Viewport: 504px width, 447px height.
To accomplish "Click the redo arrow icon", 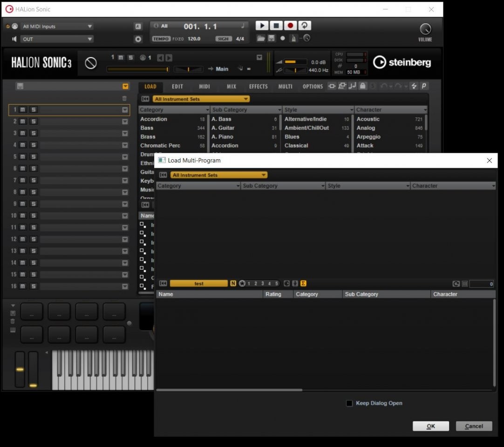I will coord(398,86).
